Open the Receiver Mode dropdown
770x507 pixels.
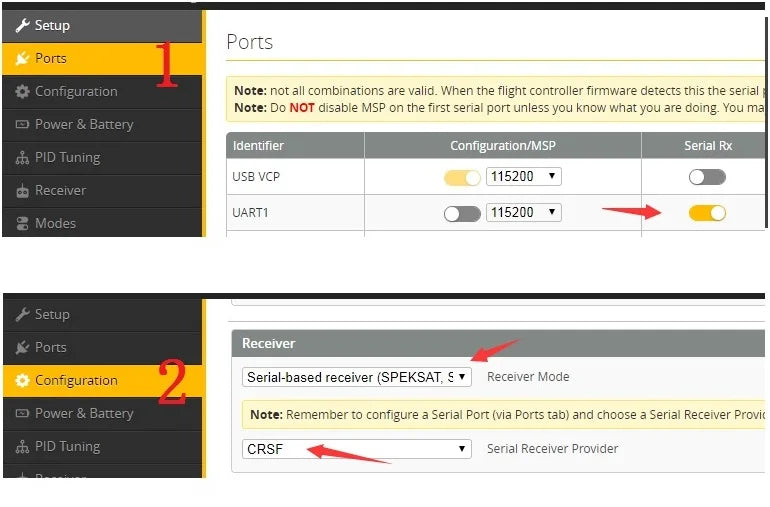pyautogui.click(x=356, y=377)
